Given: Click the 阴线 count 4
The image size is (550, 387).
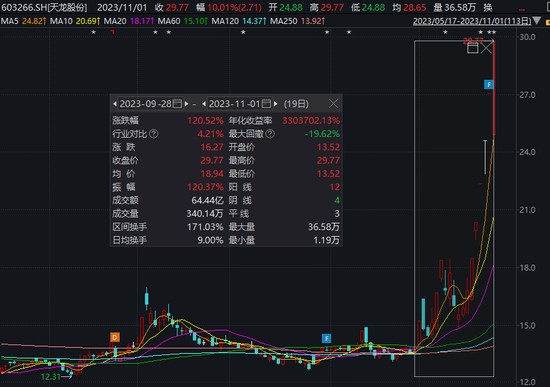Looking at the screenshot, I should (x=337, y=200).
